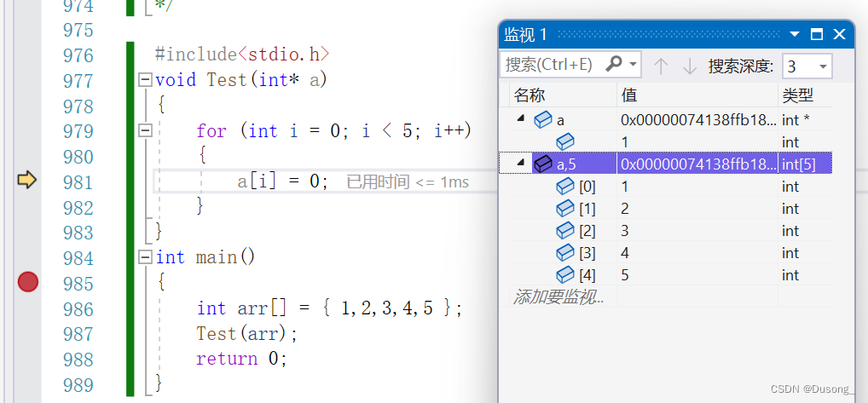The height and width of the screenshot is (403, 868).
Task: Click the cube icon of a,5 row
Action: tap(543, 164)
